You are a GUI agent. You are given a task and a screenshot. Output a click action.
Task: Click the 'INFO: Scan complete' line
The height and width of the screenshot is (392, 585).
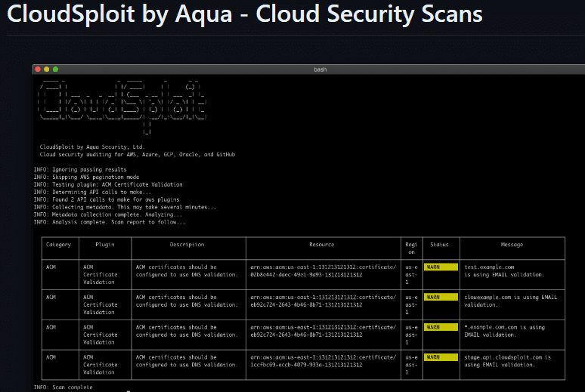(63, 387)
